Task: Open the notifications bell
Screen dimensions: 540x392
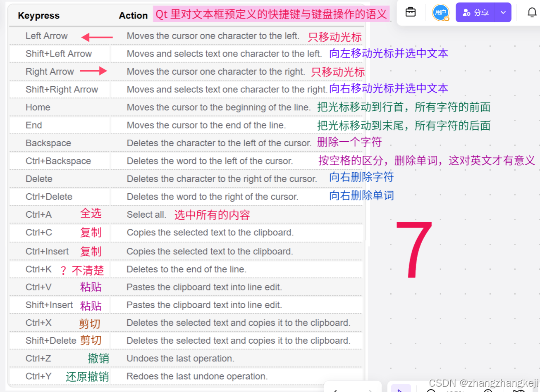Action: pos(532,13)
